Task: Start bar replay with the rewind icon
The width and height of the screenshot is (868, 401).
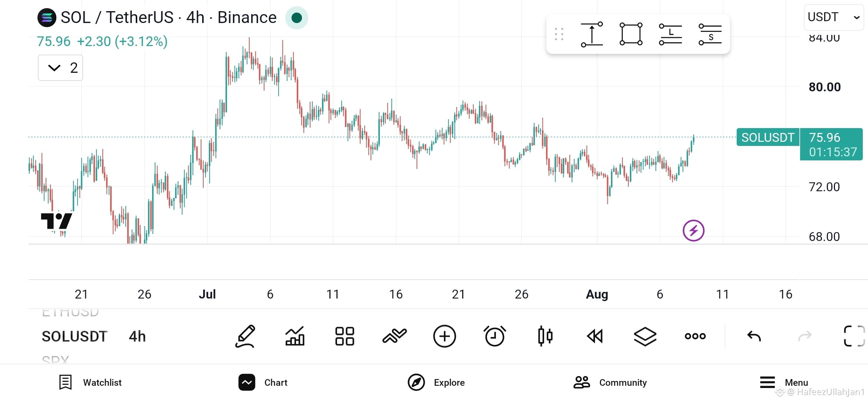Action: [595, 336]
